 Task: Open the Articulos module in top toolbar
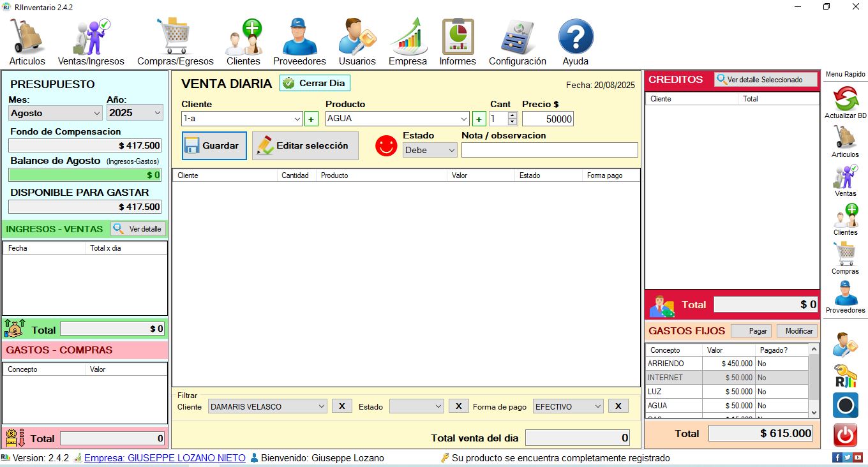point(27,42)
